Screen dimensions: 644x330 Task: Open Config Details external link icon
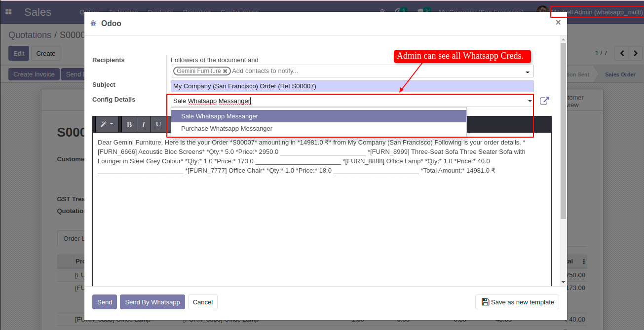[544, 101]
